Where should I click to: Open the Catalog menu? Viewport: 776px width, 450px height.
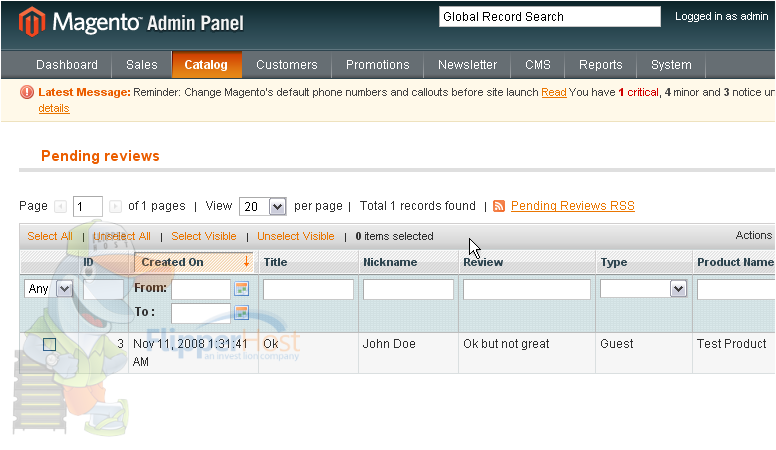point(206,65)
